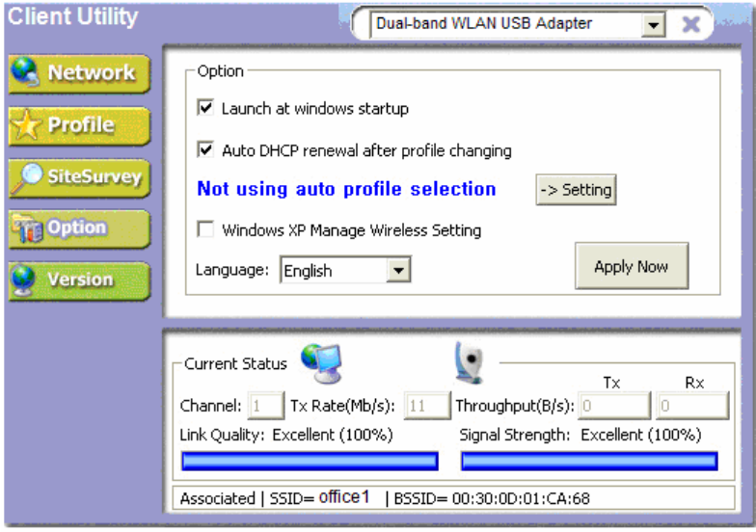Open the Profile page

[x=79, y=125]
